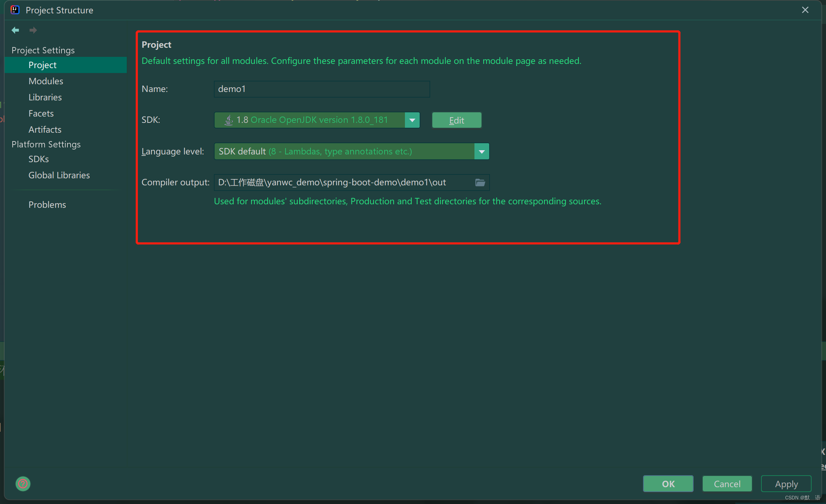Viewport: 826px width, 504px height.
Task: Click the Name input field
Action: (x=322, y=89)
